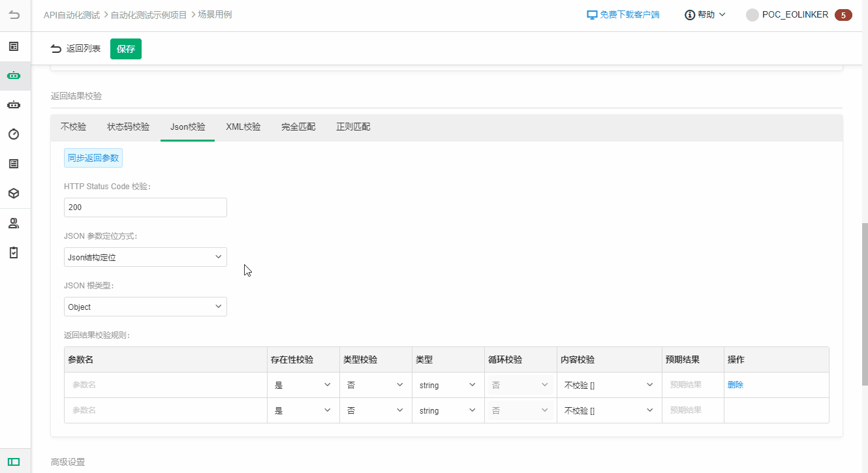This screenshot has height=473, width=868.
Task: Open the dark robot icon below the active one
Action: pos(14,104)
